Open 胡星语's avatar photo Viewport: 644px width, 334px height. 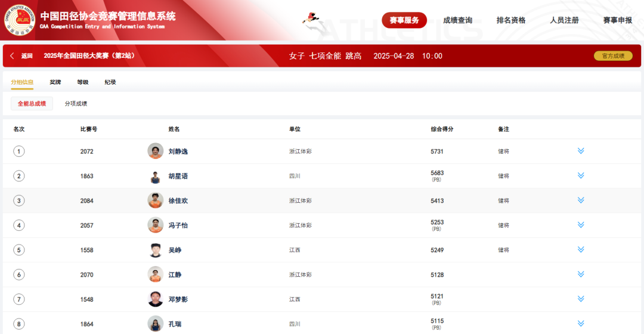(x=155, y=176)
